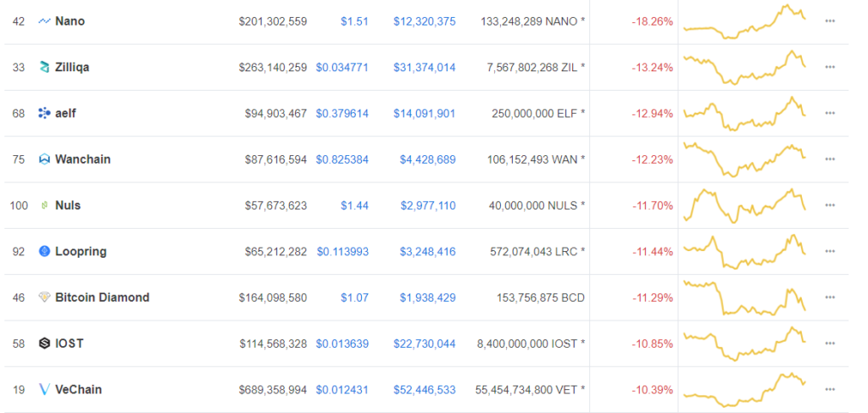Click the aelf coin logo icon
868x413 pixels.
click(x=45, y=114)
